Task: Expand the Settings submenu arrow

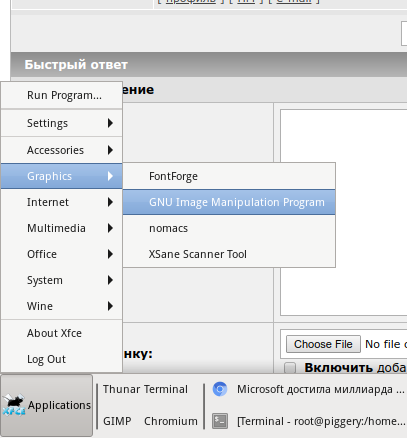Action: (x=110, y=123)
